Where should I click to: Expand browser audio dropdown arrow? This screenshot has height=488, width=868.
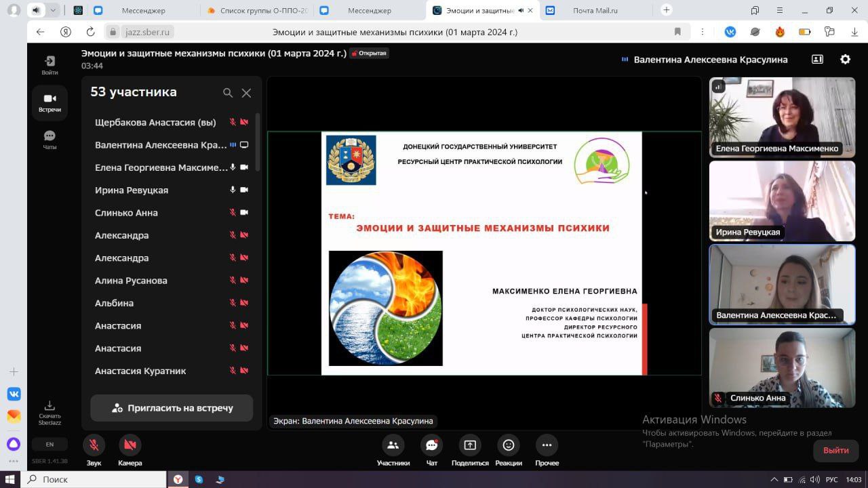pos(53,10)
